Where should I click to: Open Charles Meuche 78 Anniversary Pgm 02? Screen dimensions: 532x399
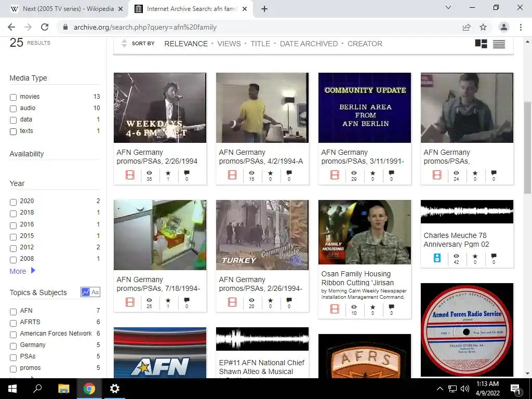[x=456, y=240]
